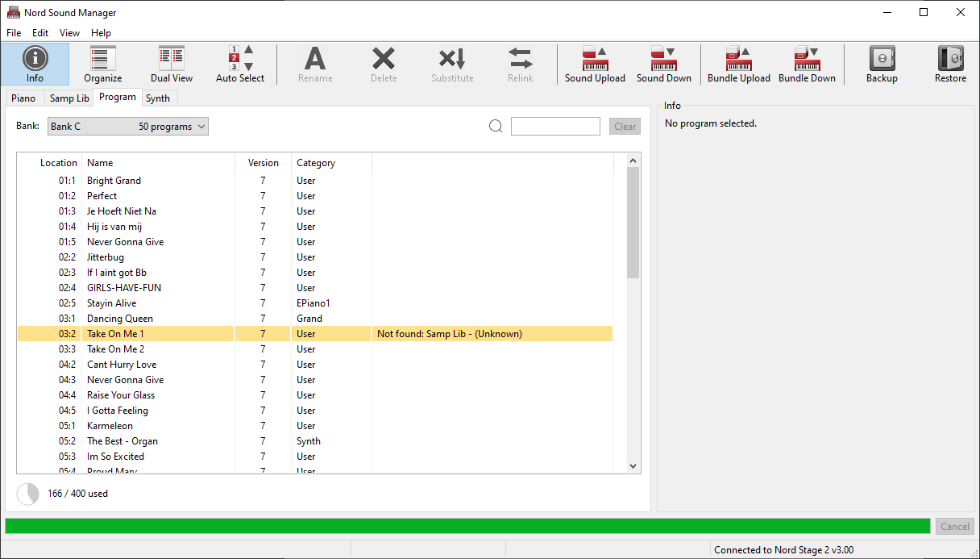Toggle Auto Select in toolbar
Viewport: 980px width, 559px height.
tap(240, 64)
